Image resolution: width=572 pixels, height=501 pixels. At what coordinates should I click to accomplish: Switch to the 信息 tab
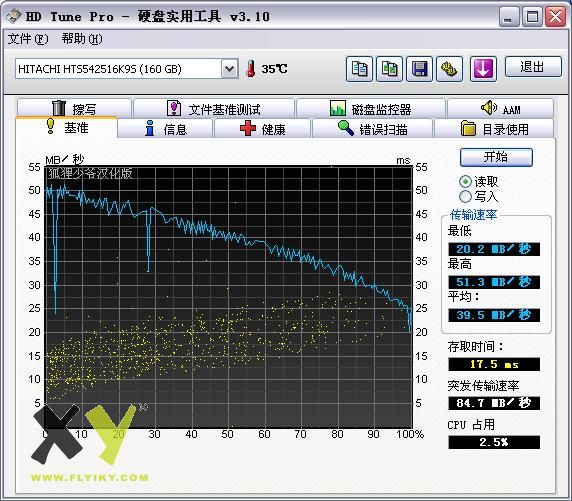click(x=165, y=129)
